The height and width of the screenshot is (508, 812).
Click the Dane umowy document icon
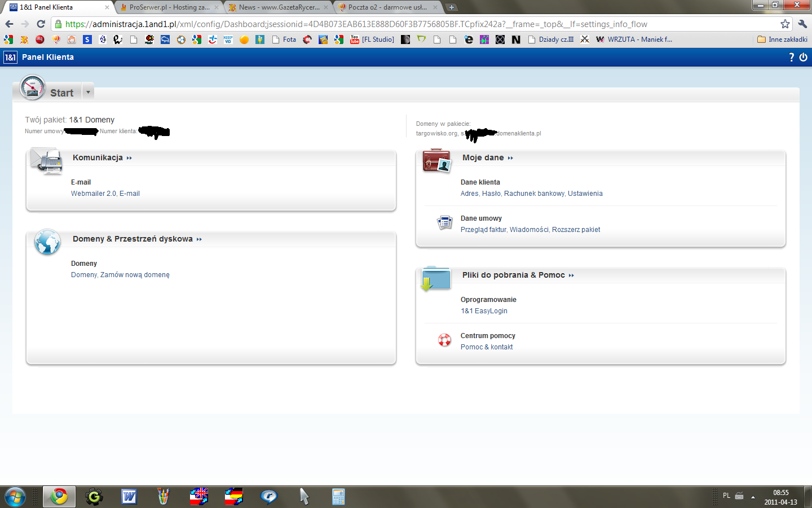444,223
